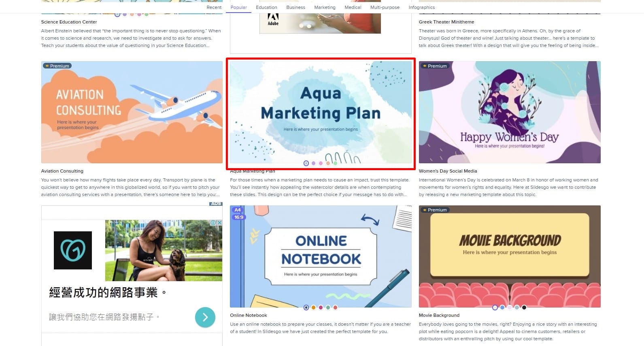Click the 16:9 badge on Online Notebook

[x=239, y=217]
